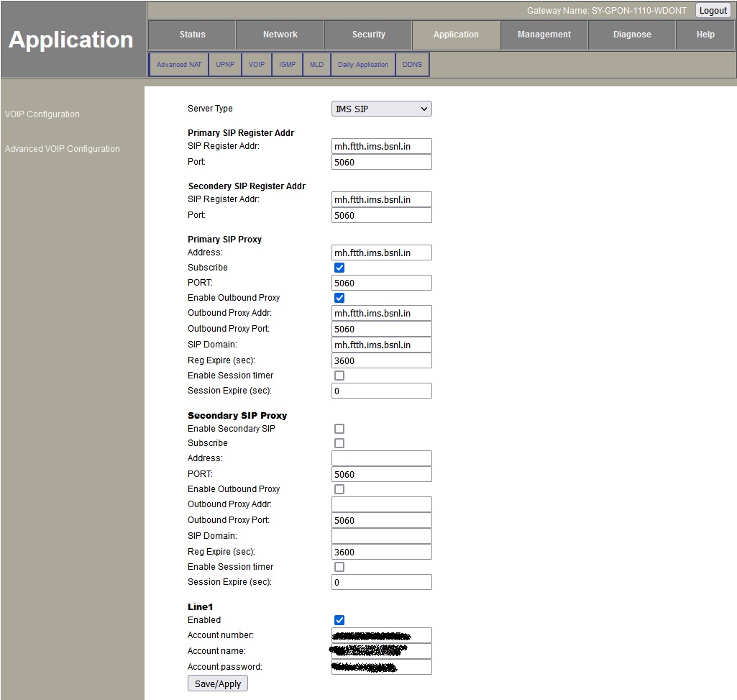Focus Secondary Reg Expire field
The image size is (737, 700).
(x=381, y=552)
